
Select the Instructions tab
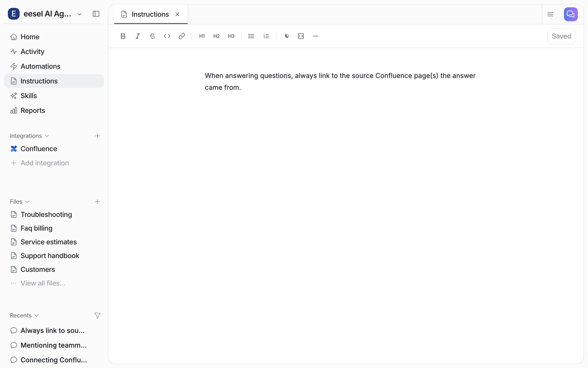(x=151, y=14)
